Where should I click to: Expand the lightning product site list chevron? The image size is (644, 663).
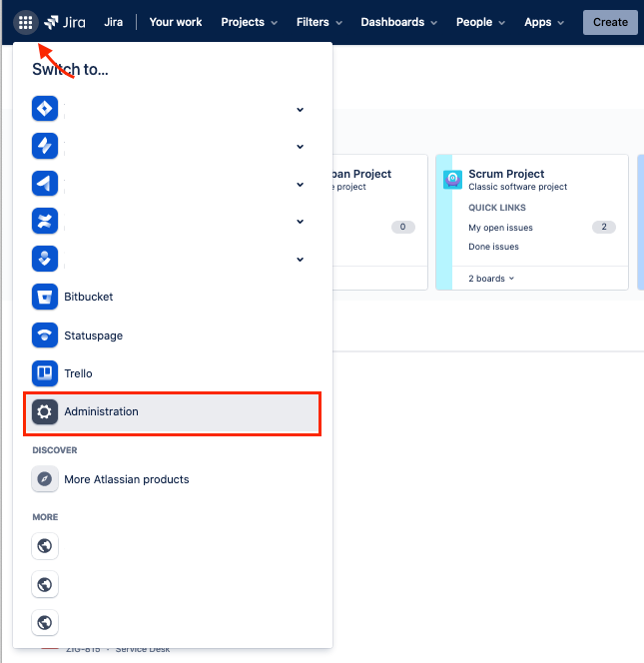[300, 147]
